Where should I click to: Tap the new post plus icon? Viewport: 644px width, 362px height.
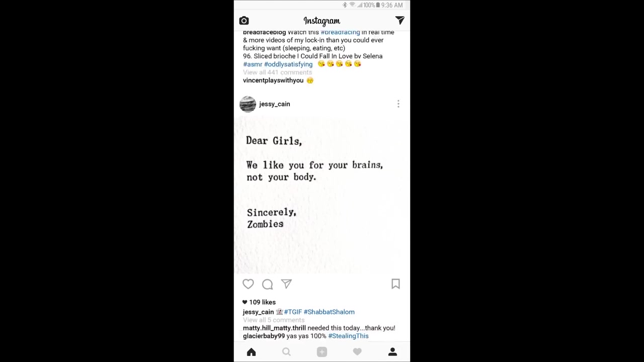tap(322, 352)
